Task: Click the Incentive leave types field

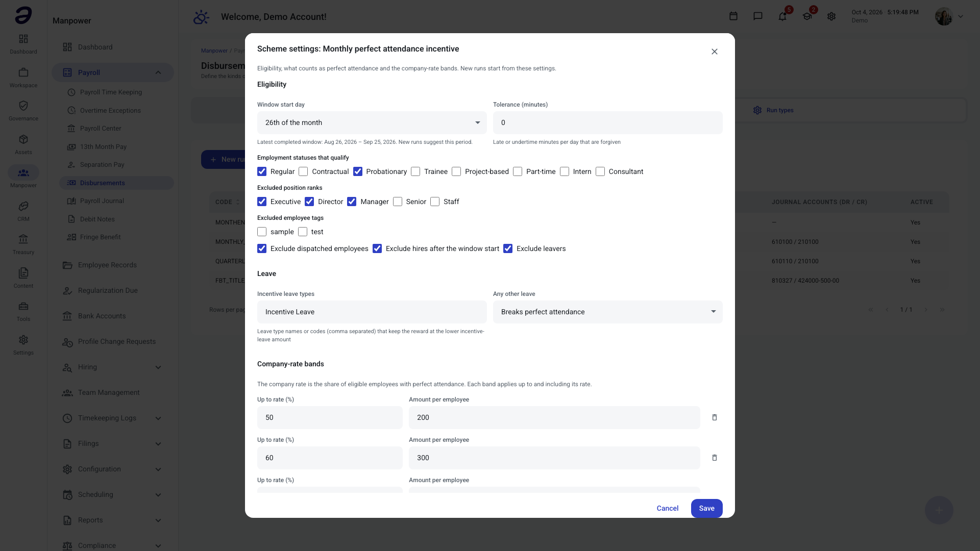Action: point(372,312)
